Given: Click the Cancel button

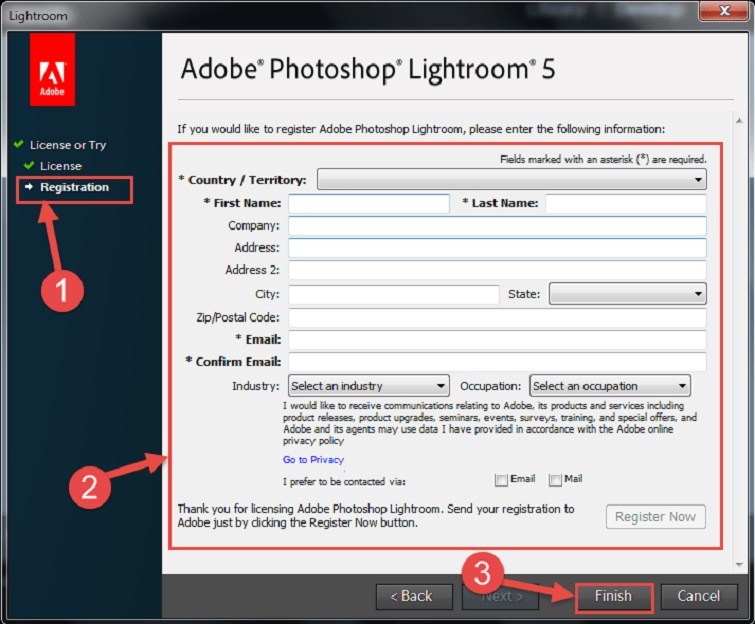Looking at the screenshot, I should (x=699, y=596).
